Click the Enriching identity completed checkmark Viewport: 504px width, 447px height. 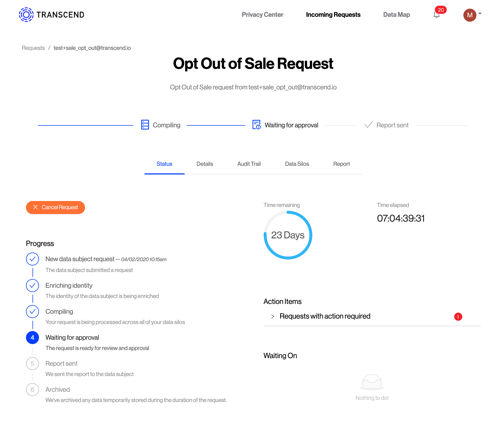click(32, 286)
